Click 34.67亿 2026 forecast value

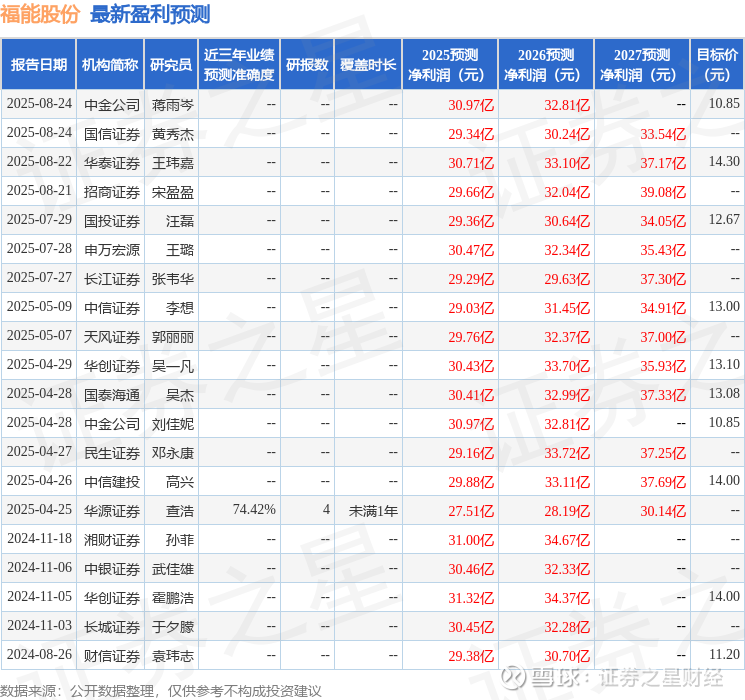coord(567,540)
